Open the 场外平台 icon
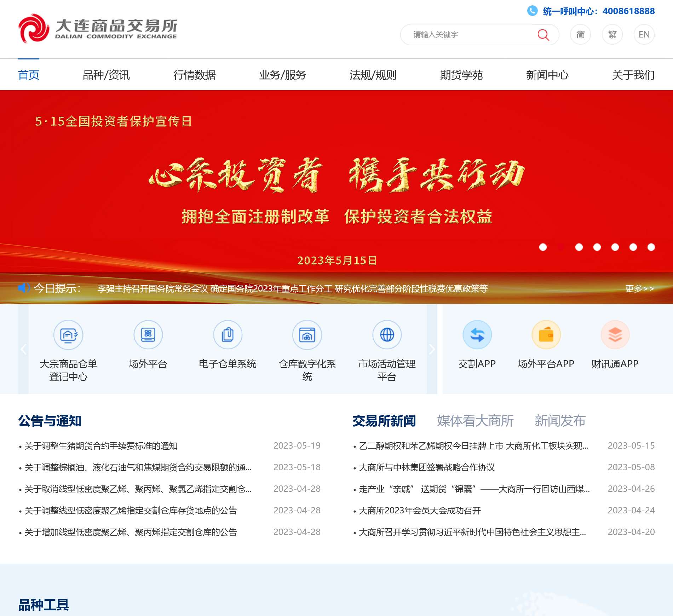The image size is (673, 616). coord(148,335)
